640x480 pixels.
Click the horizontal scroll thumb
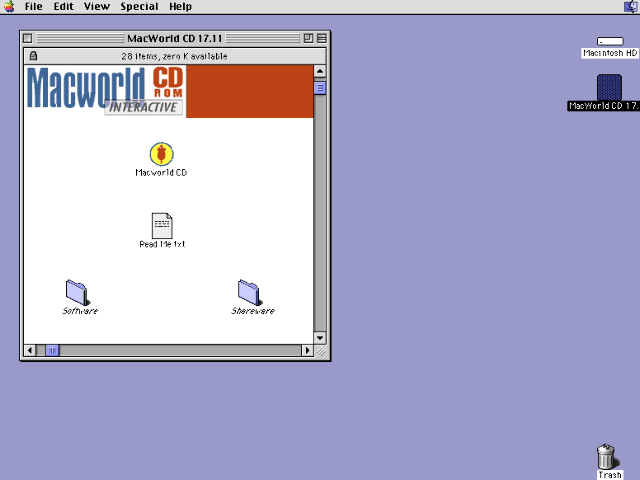pyautogui.click(x=52, y=350)
